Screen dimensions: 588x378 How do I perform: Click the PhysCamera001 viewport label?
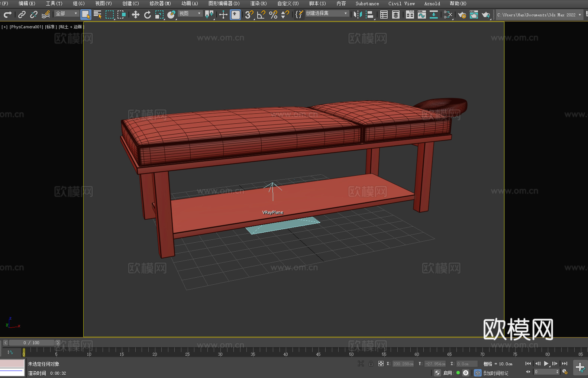point(26,27)
